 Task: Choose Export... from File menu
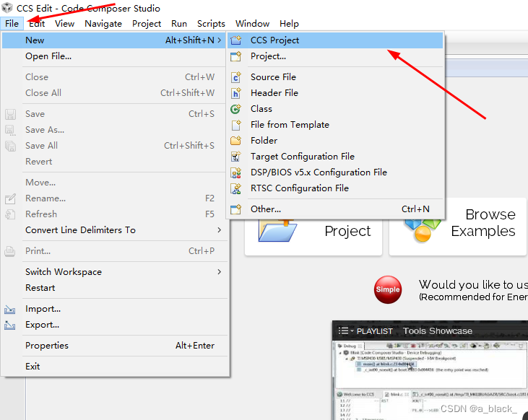pyautogui.click(x=115, y=325)
